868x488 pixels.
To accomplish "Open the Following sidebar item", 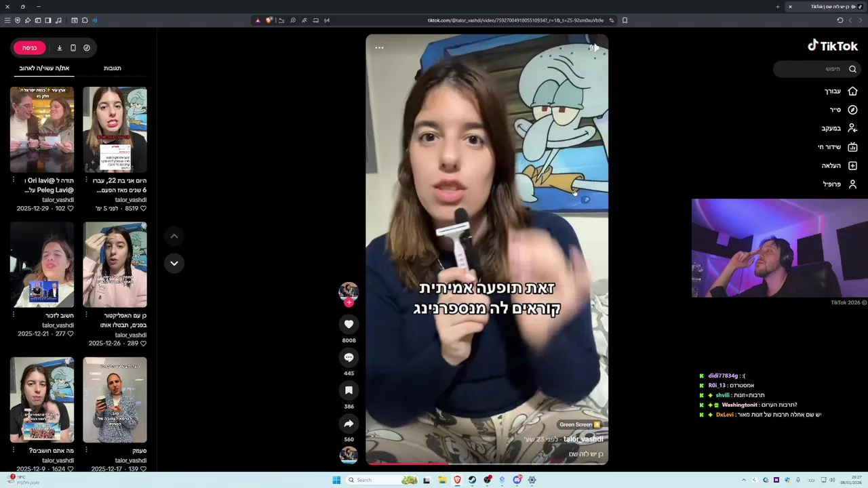I will pos(840,128).
